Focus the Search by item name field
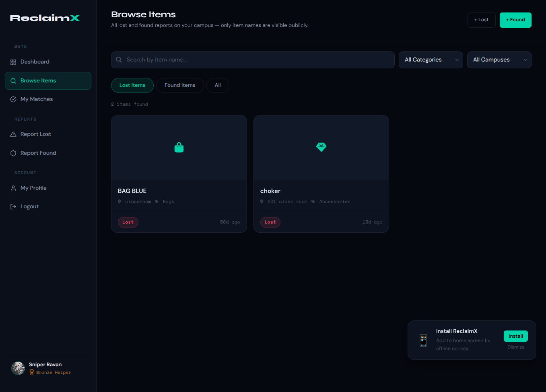546x392 pixels. coord(253,60)
